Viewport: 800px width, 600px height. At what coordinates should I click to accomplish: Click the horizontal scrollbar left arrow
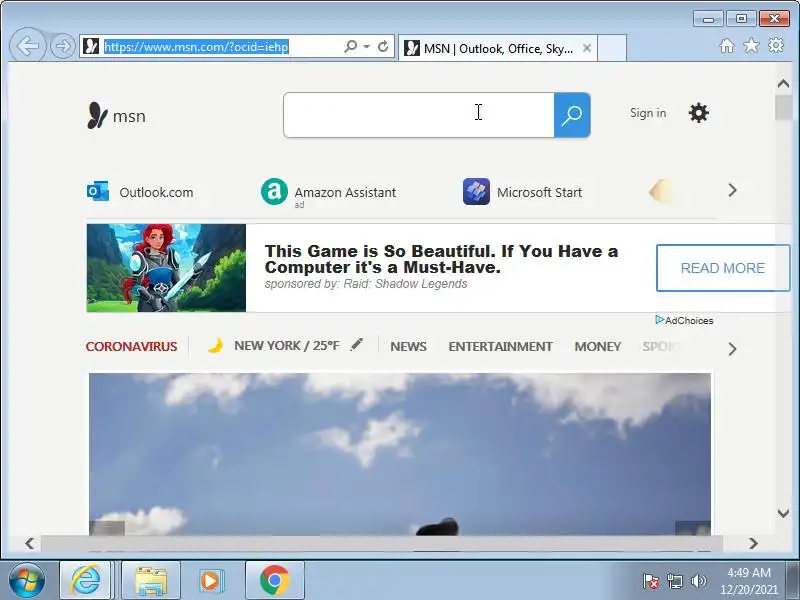coord(30,543)
